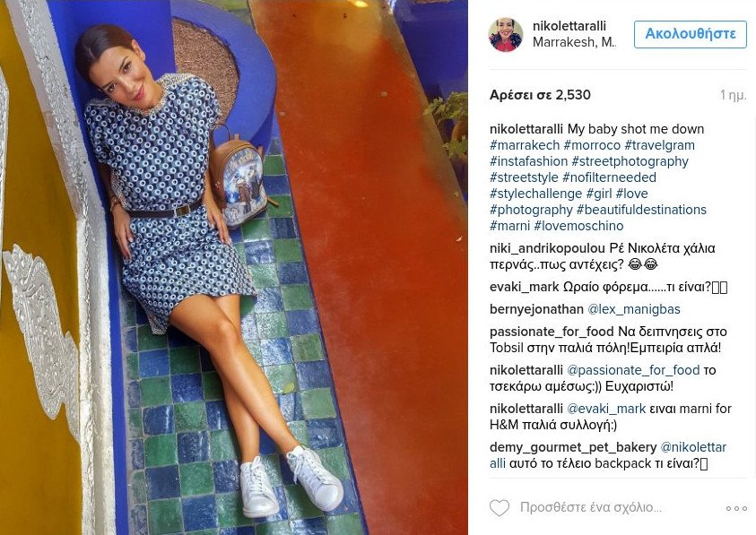Select the #beautifuldestinations hashtag
This screenshot has width=756, height=535.
[x=641, y=210]
